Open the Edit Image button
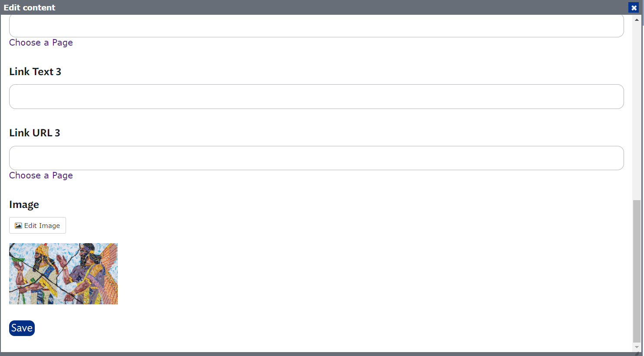 [37, 225]
